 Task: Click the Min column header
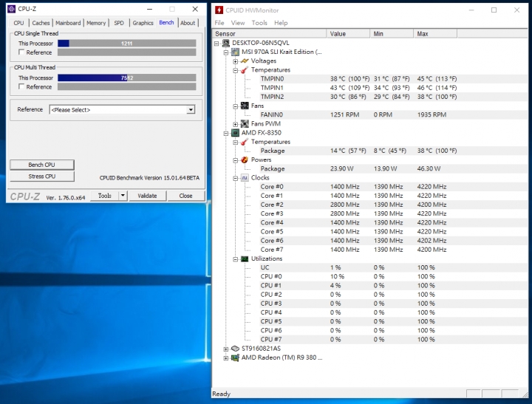tap(392, 33)
